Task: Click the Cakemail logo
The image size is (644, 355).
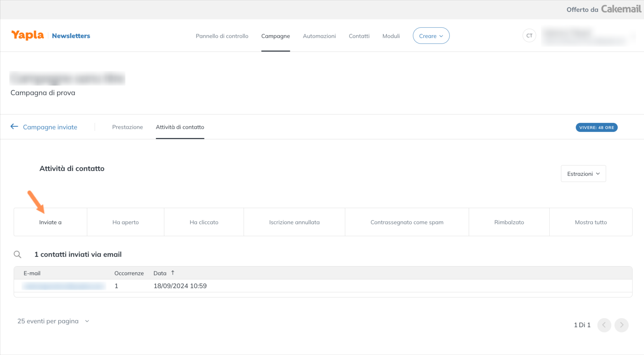Action: [621, 9]
